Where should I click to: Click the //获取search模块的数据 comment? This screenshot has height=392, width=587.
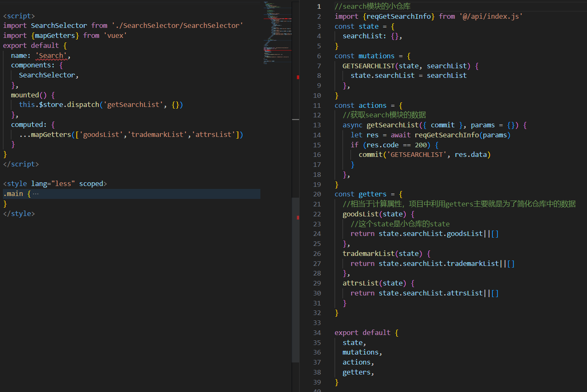click(x=384, y=115)
